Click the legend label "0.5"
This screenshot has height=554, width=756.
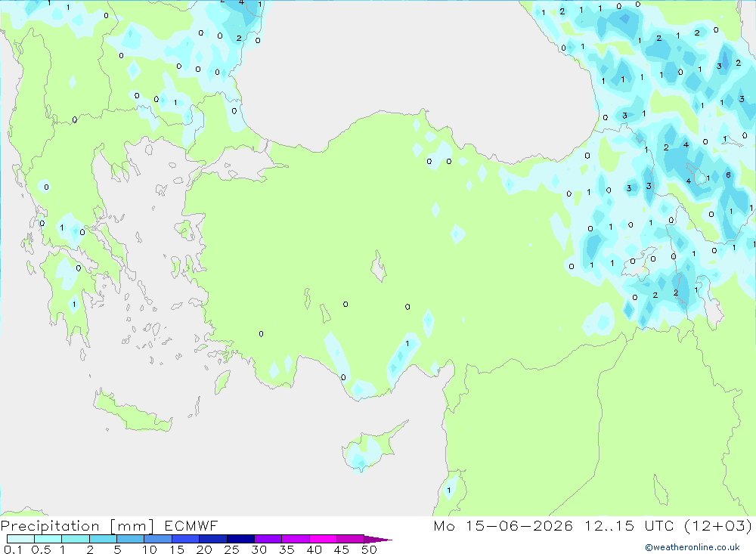point(41,549)
